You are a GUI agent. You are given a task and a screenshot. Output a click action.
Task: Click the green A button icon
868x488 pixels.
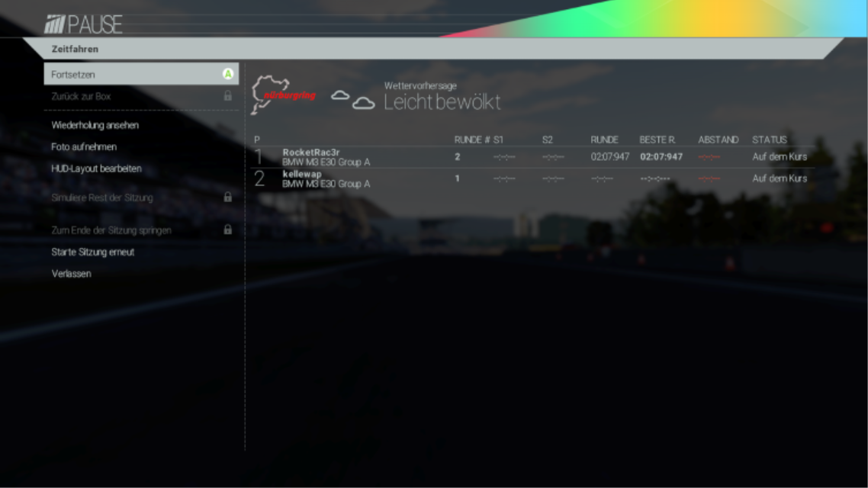tap(227, 74)
